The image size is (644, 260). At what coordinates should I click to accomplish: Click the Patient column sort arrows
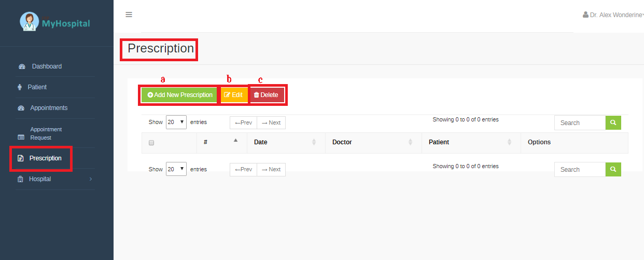[509, 142]
